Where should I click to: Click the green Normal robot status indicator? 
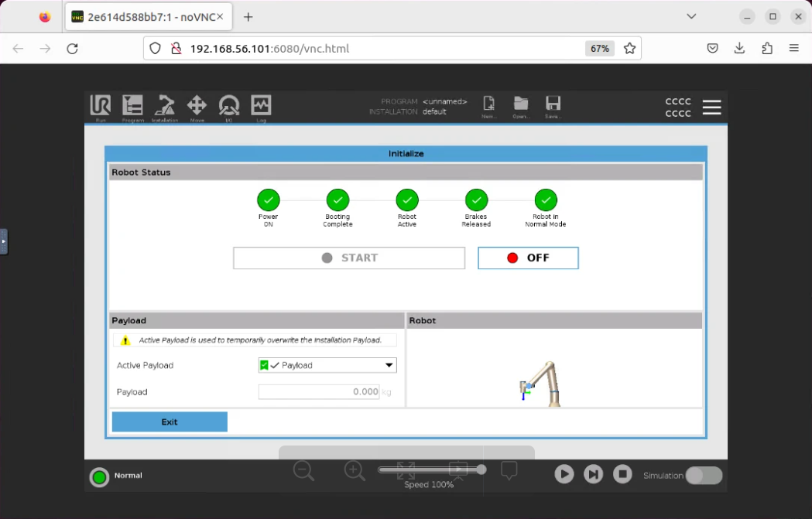99,476
